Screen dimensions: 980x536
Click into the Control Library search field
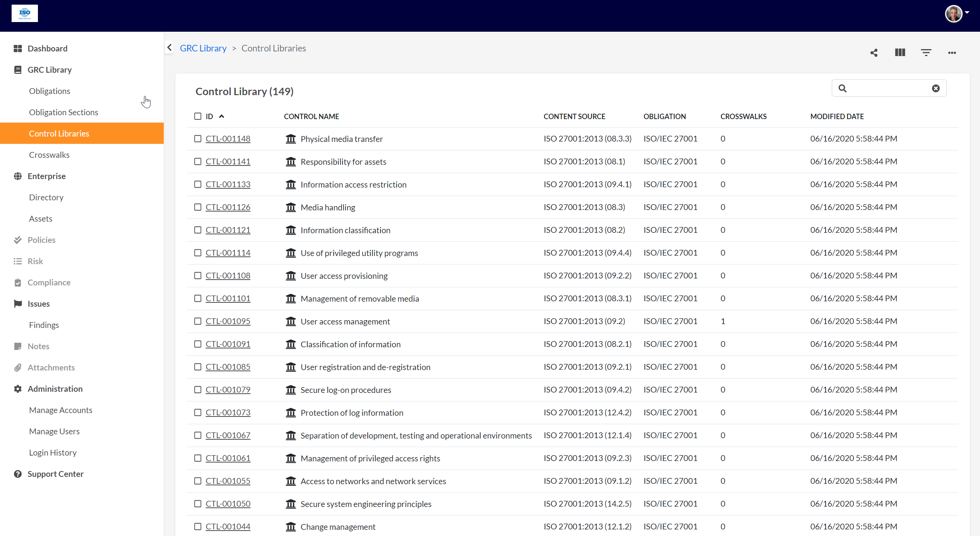(x=888, y=89)
